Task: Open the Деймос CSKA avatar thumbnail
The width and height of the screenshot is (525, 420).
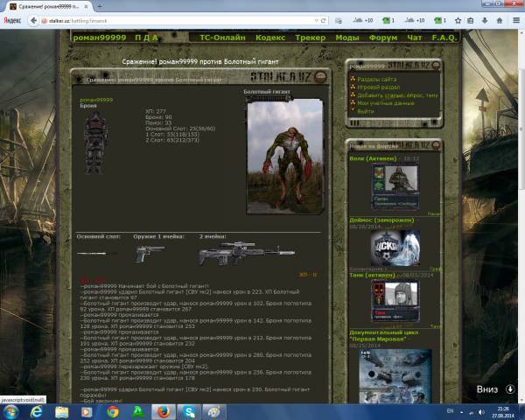Action: (395, 248)
